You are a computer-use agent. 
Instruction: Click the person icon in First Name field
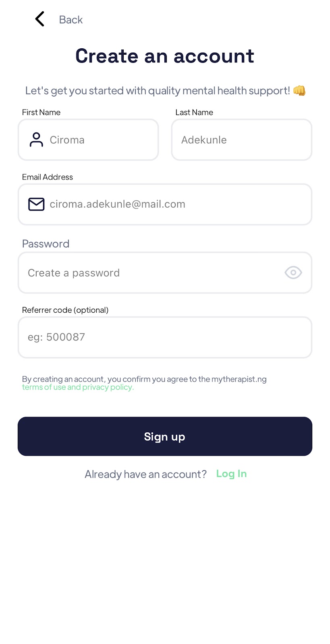(x=36, y=140)
